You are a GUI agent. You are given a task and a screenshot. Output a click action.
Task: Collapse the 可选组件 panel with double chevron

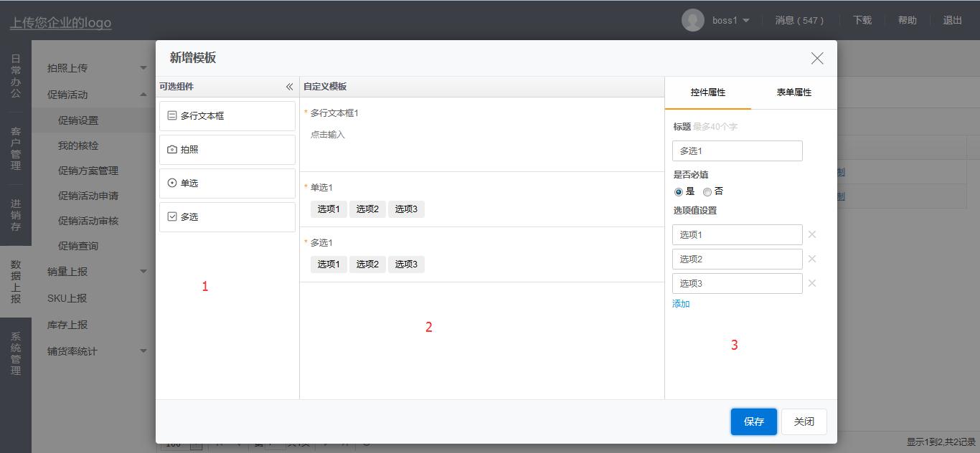(x=289, y=87)
